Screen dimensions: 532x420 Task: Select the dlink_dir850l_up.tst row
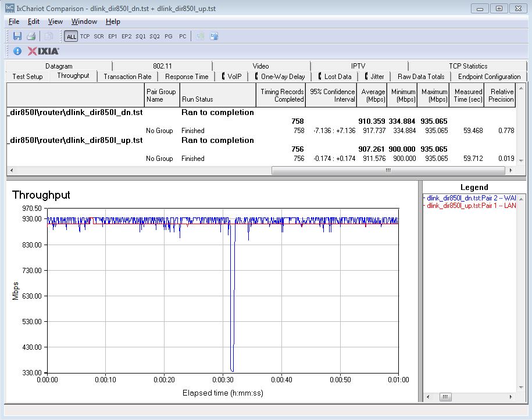coord(261,141)
